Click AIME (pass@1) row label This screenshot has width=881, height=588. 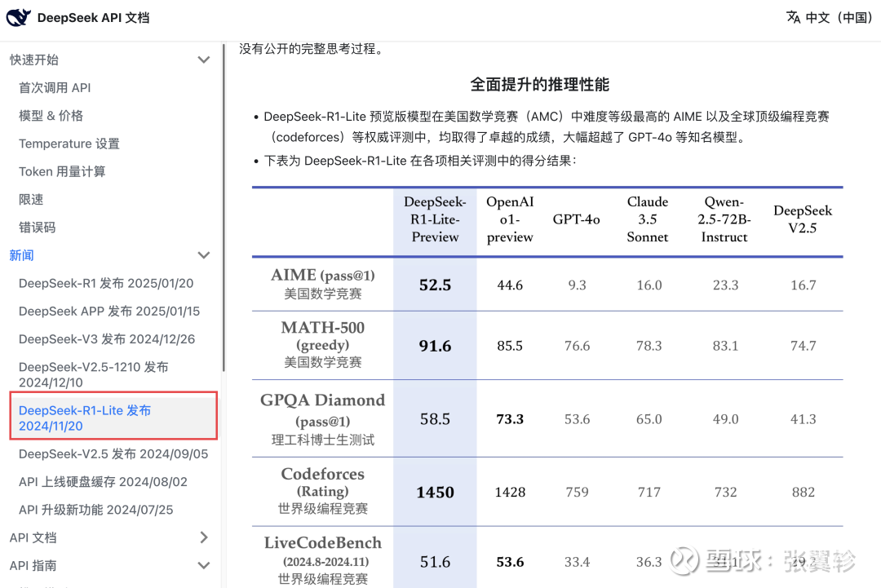[x=322, y=284]
